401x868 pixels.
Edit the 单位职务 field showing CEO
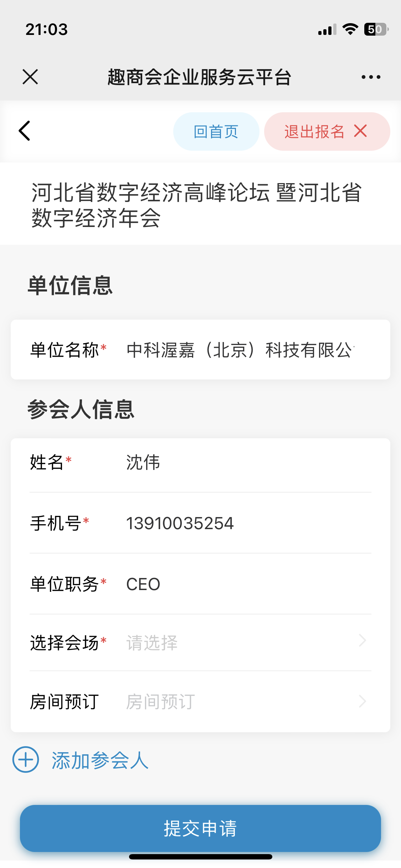(x=242, y=584)
